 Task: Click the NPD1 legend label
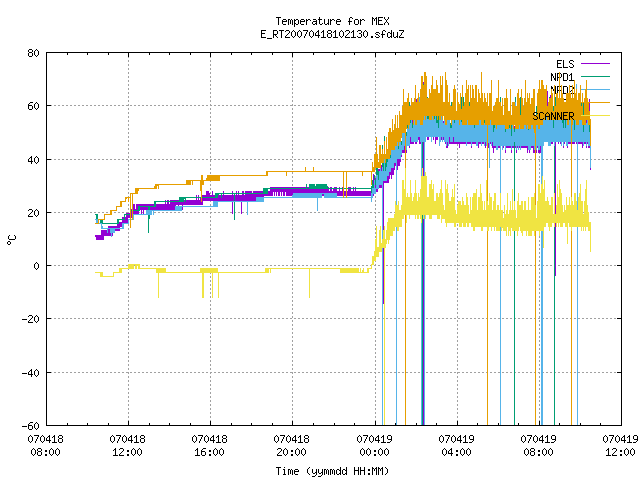[562, 77]
